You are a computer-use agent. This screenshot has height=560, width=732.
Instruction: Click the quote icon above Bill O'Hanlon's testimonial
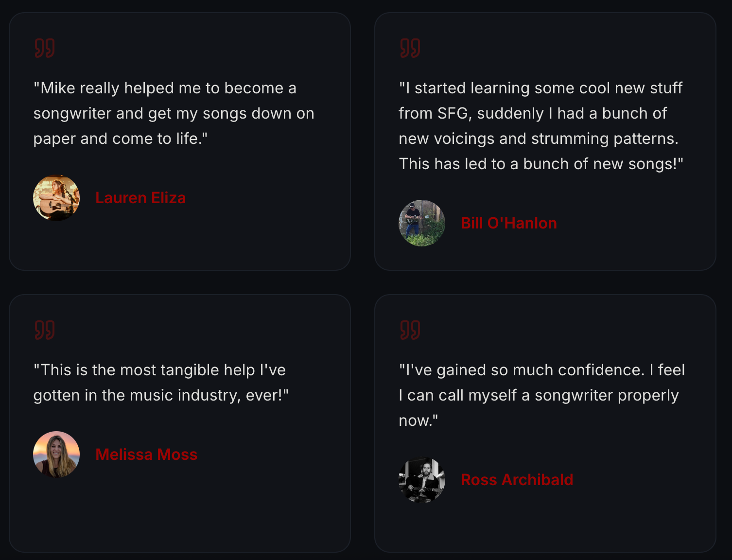click(410, 48)
